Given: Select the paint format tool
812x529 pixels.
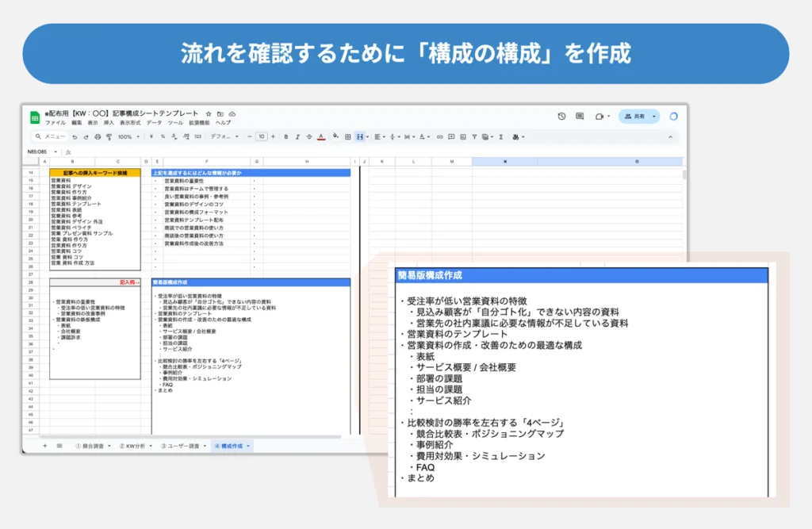Looking at the screenshot, I should tap(108, 136).
